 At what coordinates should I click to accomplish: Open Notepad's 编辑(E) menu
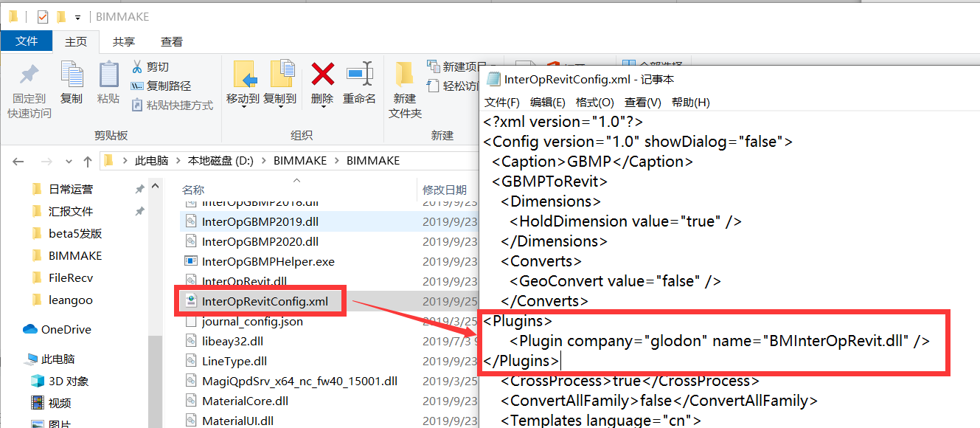coord(548,103)
